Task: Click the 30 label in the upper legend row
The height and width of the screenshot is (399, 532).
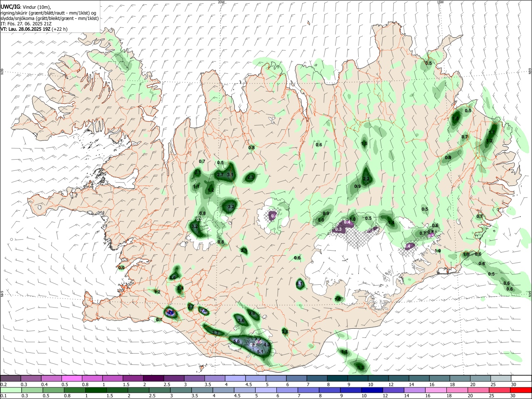Action: pos(514,384)
